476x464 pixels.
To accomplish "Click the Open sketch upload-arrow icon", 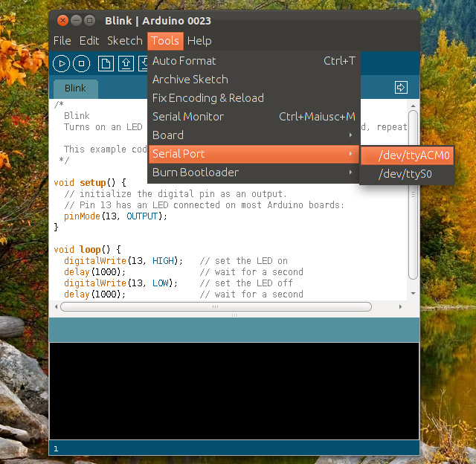I will point(126,64).
